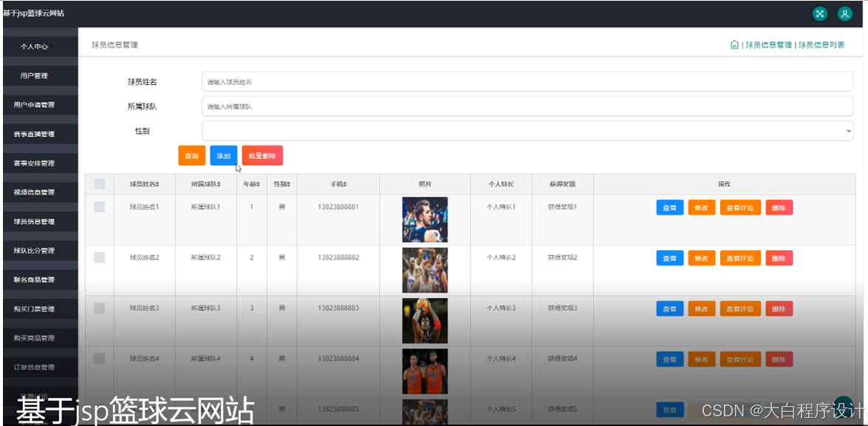868x426 pixels.
Task: Open 视频信息管理 menu item
Action: (x=41, y=192)
